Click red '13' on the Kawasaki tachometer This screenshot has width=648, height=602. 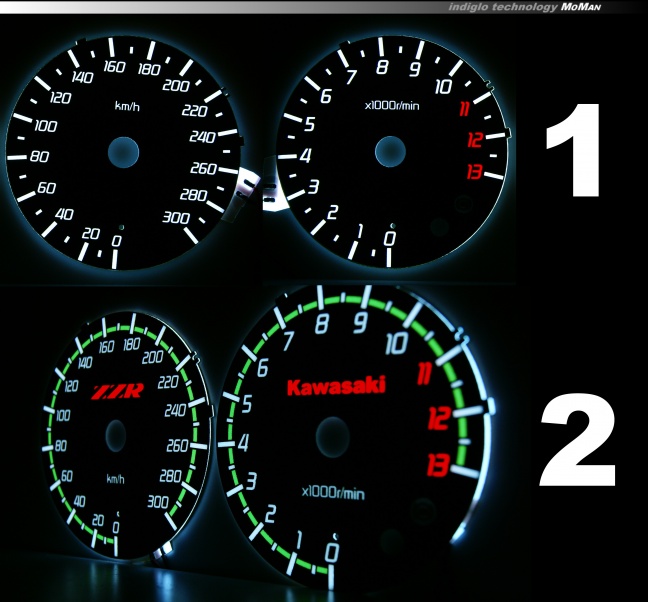click(438, 465)
